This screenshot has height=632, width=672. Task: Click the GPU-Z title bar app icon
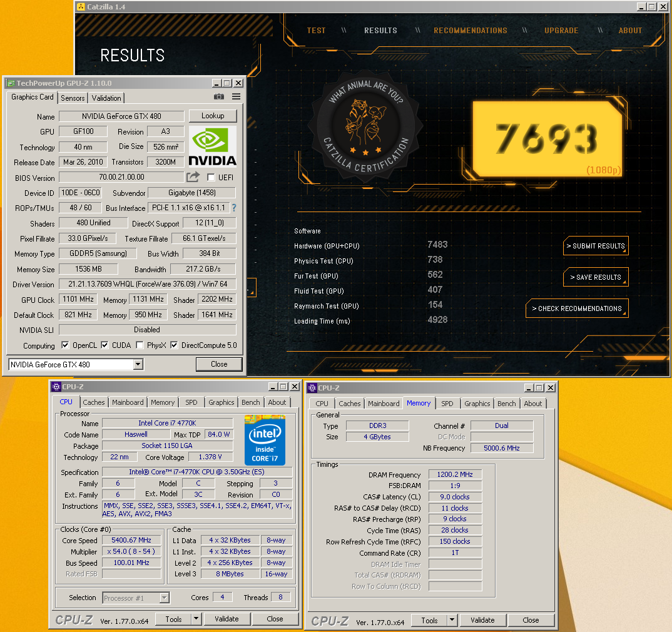pyautogui.click(x=11, y=83)
